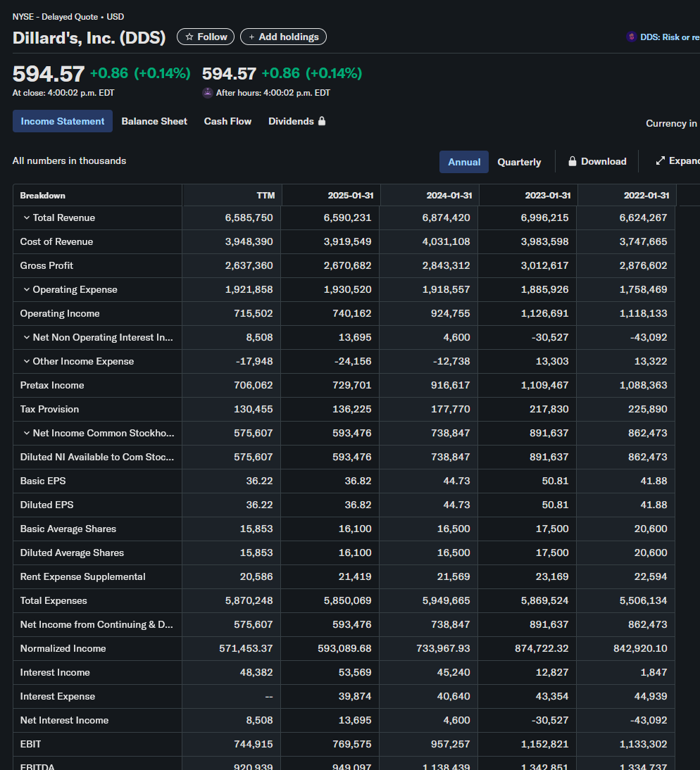Screen dimensions: 700x770
Task: Follow Dillard's stock
Action: tap(206, 37)
